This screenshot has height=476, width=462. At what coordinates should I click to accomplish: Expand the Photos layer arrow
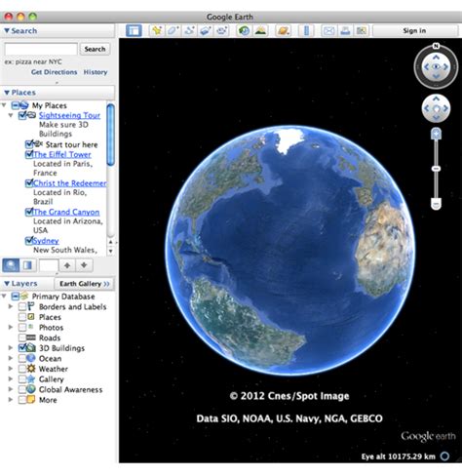[x=11, y=327]
